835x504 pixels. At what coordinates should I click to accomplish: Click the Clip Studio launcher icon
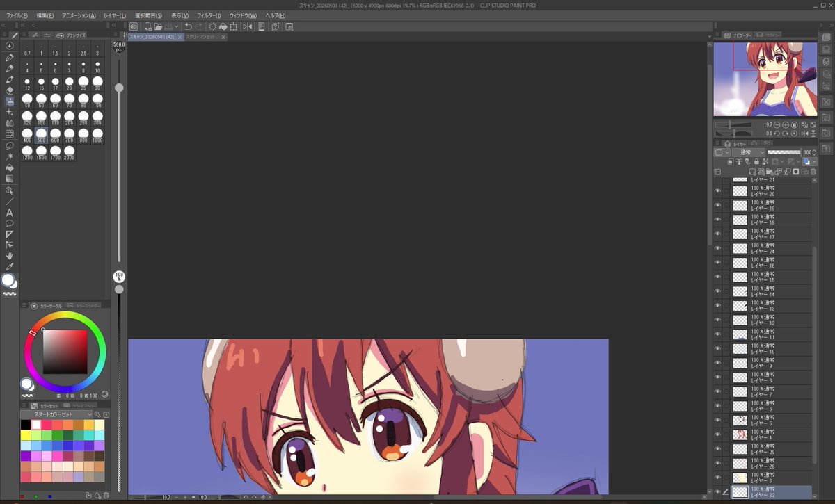(134, 26)
